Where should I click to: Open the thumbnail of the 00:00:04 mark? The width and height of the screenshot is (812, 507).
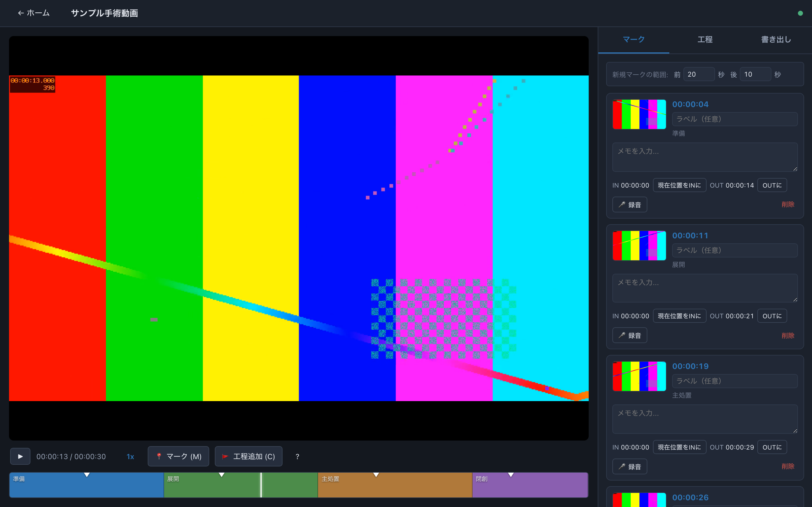pos(639,114)
